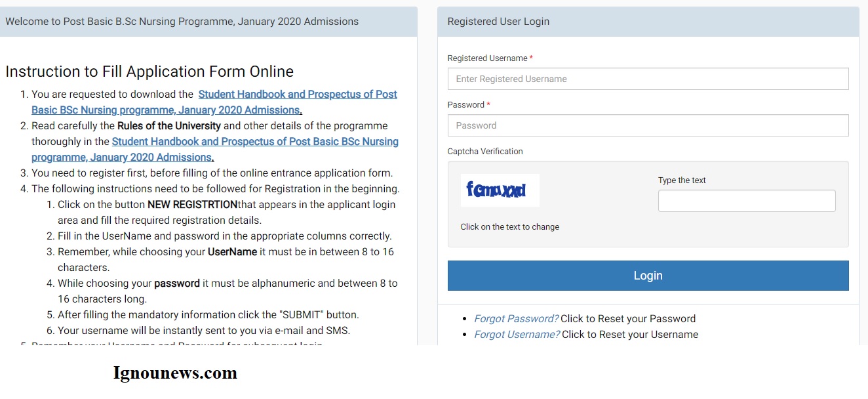This screenshot has width=868, height=399.
Task: Click the Welcome to Post Basic B.Sc Nursing header
Action: coord(208,22)
